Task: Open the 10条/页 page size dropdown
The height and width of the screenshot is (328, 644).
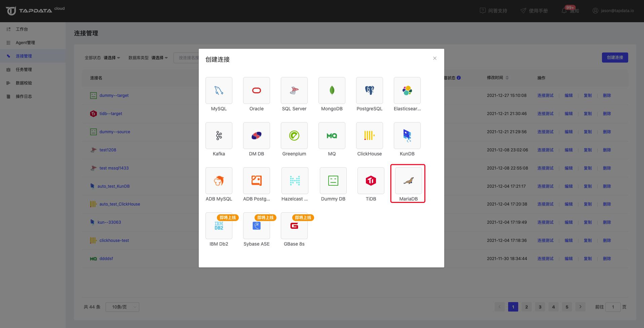Action: [x=122, y=307]
